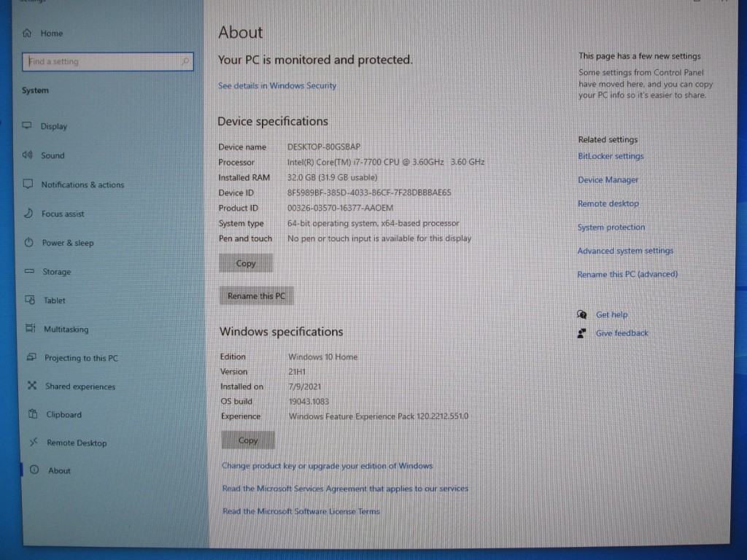747x560 pixels.
Task: Click the Storage drive icon
Action: tap(29, 271)
